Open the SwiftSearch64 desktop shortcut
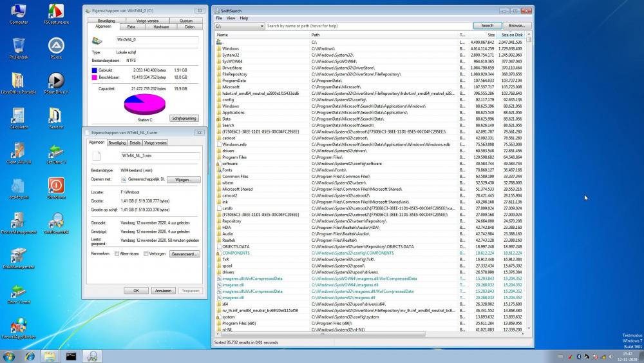The height and width of the screenshot is (363, 644). click(56, 221)
